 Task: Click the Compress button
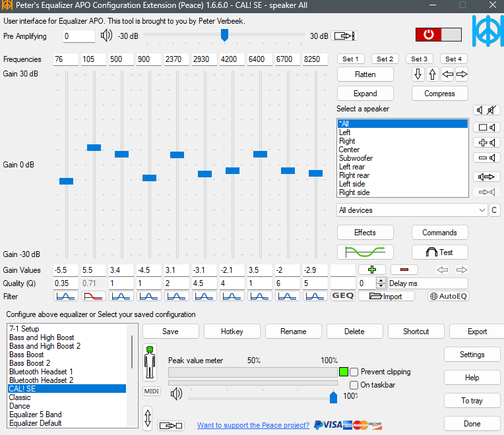point(439,94)
